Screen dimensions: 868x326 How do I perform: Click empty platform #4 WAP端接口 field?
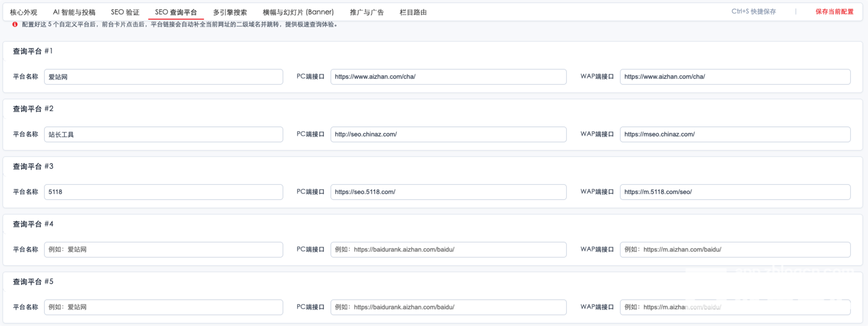735,250
